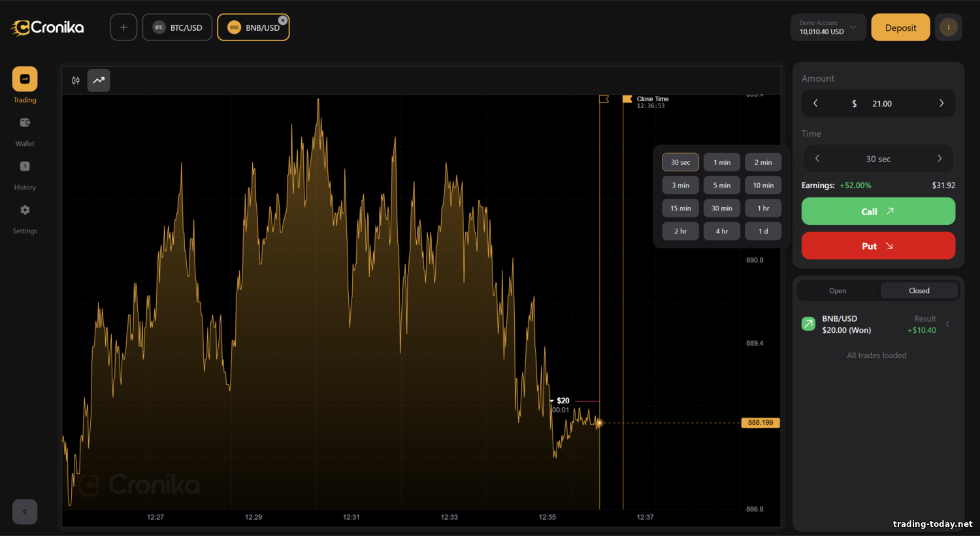Collapse the sidebar with bottom-left chevron

[x=24, y=512]
